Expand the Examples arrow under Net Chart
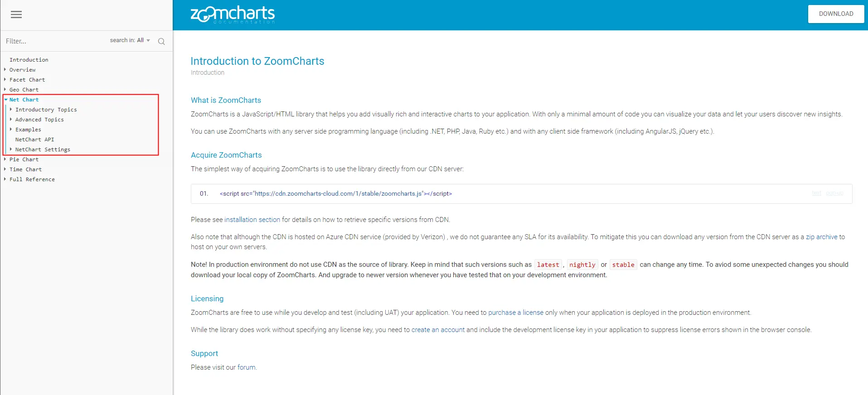Viewport: 868px width, 395px height. click(11, 130)
